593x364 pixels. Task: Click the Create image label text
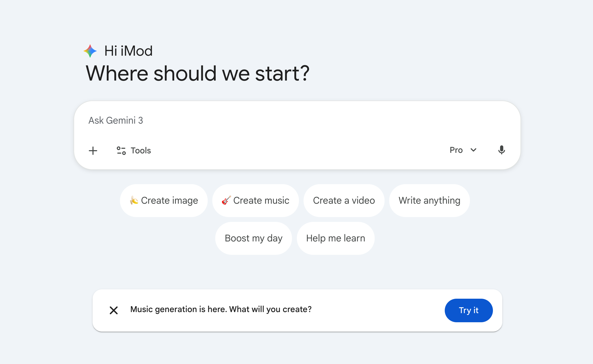169,200
